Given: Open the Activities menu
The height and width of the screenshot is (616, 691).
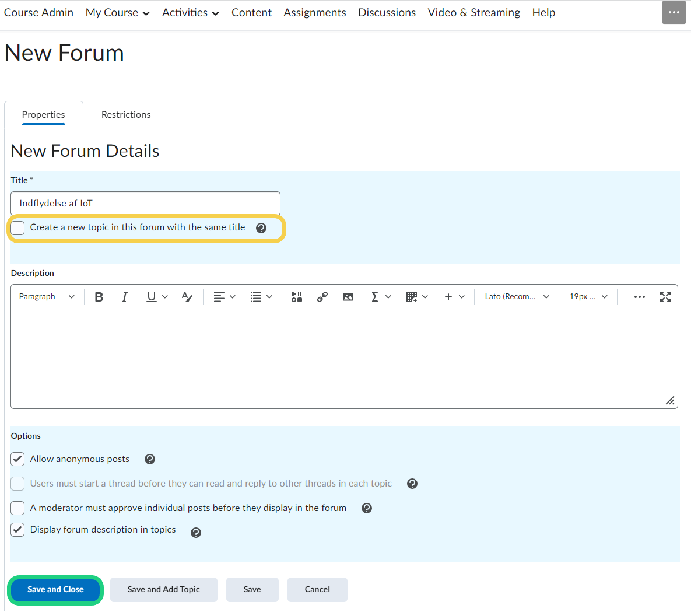Looking at the screenshot, I should [x=190, y=13].
